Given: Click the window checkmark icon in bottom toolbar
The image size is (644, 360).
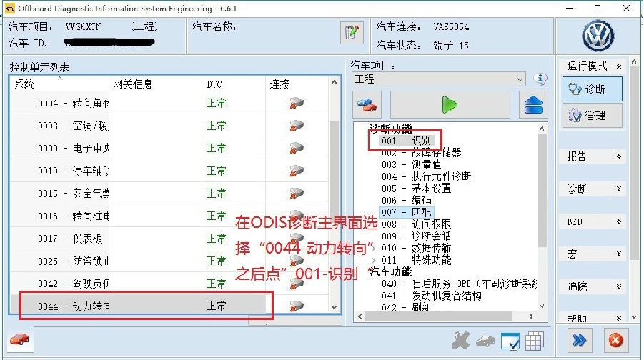Looking at the screenshot, I should click(x=510, y=341).
